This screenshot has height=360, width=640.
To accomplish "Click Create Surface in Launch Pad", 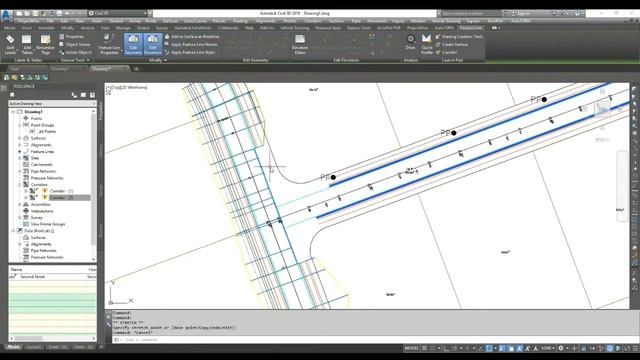I will [451, 44].
